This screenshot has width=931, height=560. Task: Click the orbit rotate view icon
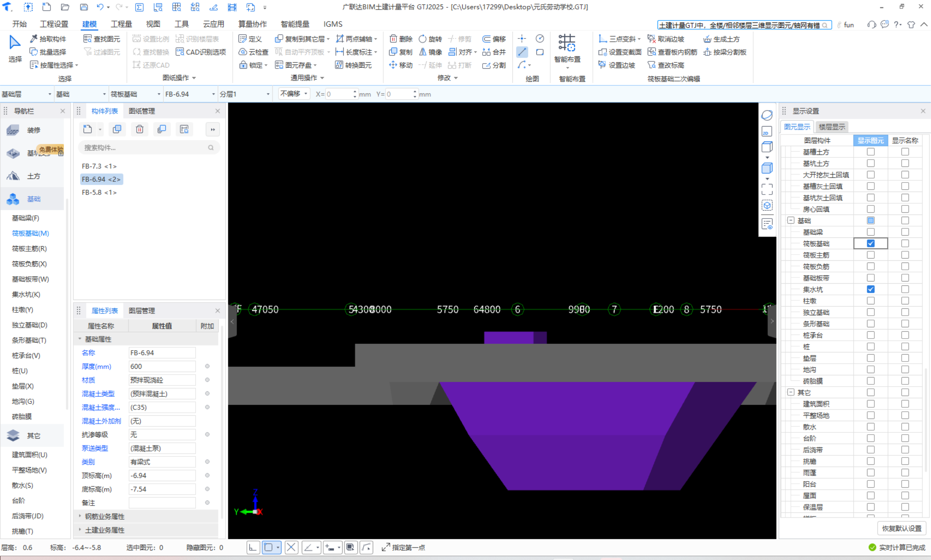click(767, 115)
